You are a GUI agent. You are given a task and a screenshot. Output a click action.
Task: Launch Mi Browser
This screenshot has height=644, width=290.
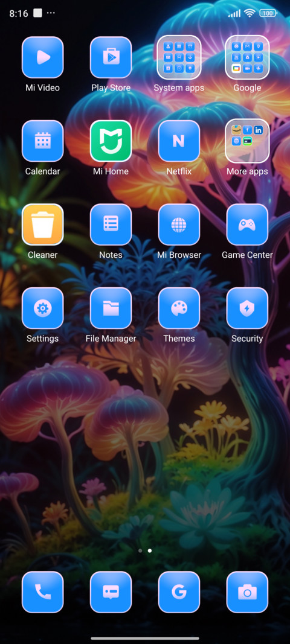pos(179,225)
